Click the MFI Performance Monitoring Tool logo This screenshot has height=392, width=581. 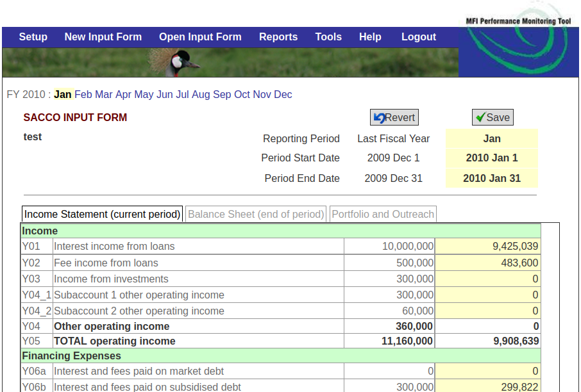(x=518, y=38)
